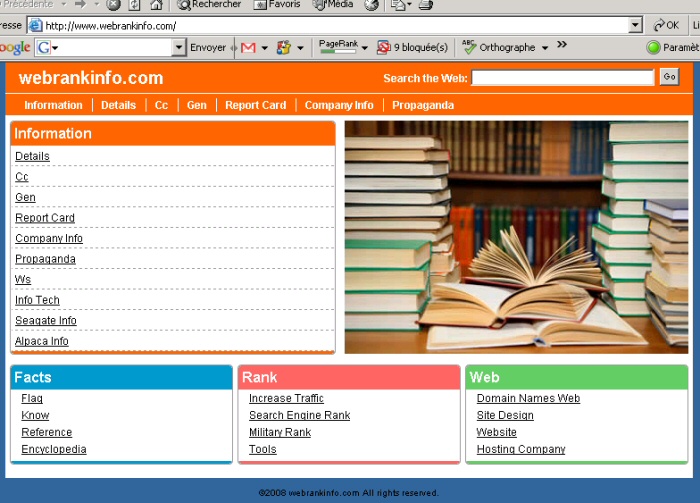Viewport: 700px width, 503px height.
Task: Click the Site Design link
Action: pos(505,415)
